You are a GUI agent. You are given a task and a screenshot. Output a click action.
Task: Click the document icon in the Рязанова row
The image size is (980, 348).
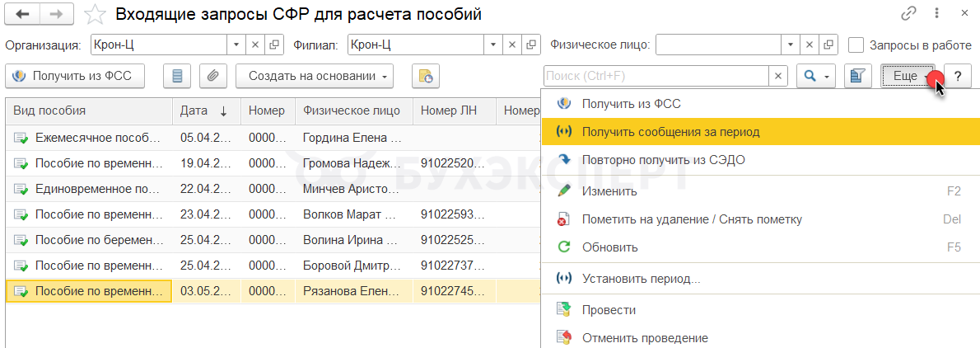click(x=21, y=291)
